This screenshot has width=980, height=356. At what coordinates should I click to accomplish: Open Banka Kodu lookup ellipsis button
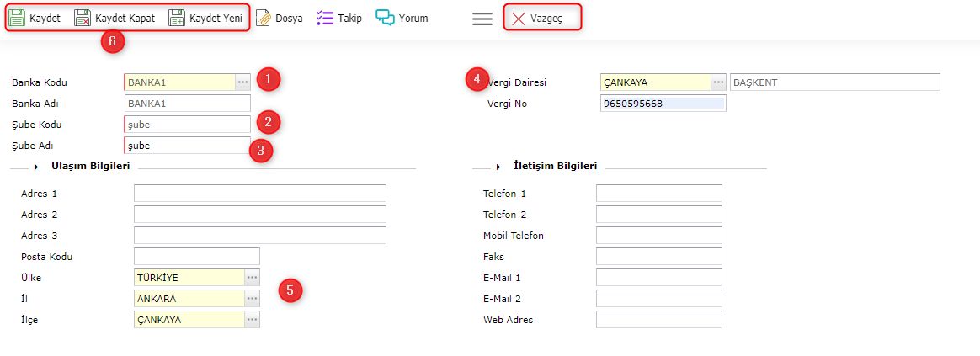tap(242, 82)
